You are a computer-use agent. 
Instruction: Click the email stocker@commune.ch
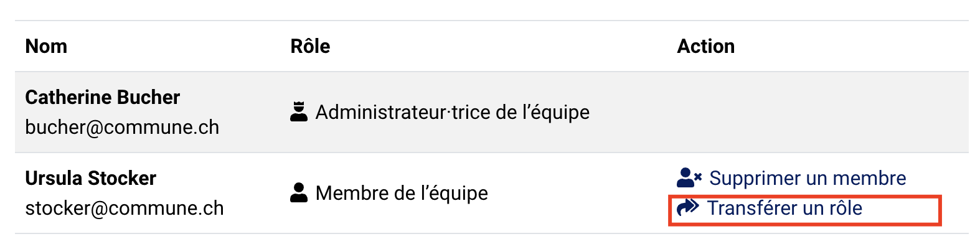[x=125, y=208]
